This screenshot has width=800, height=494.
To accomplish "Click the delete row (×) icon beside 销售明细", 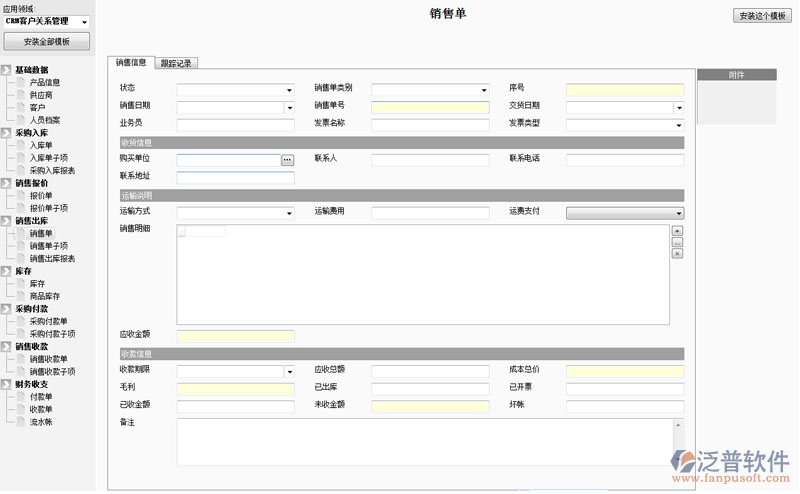I will (x=677, y=254).
